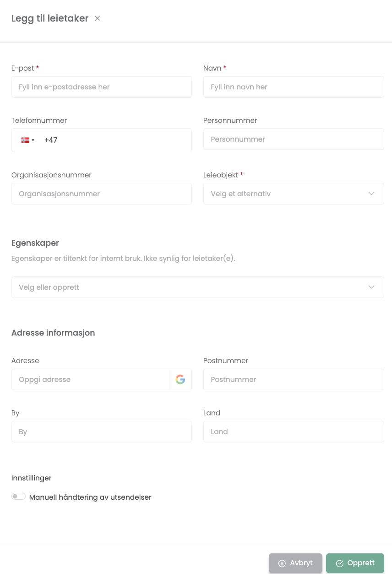Click into the Navn text field
Screen dimensions: 392x574
pyautogui.click(x=293, y=87)
